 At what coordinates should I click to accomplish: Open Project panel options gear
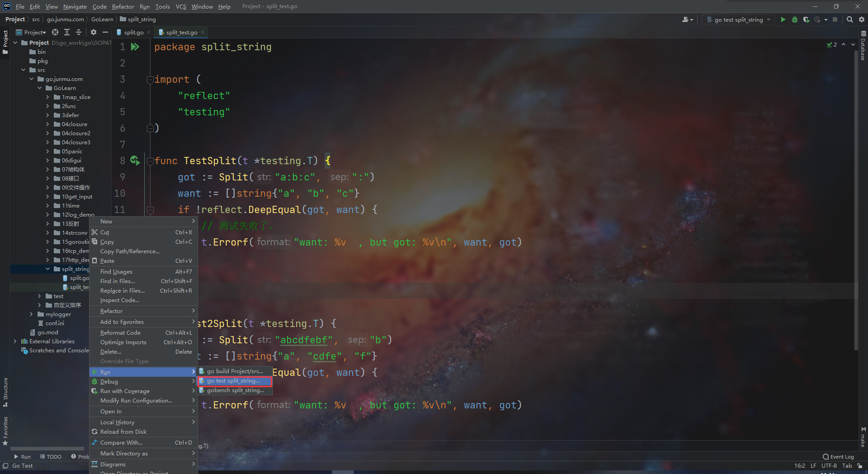click(94, 32)
